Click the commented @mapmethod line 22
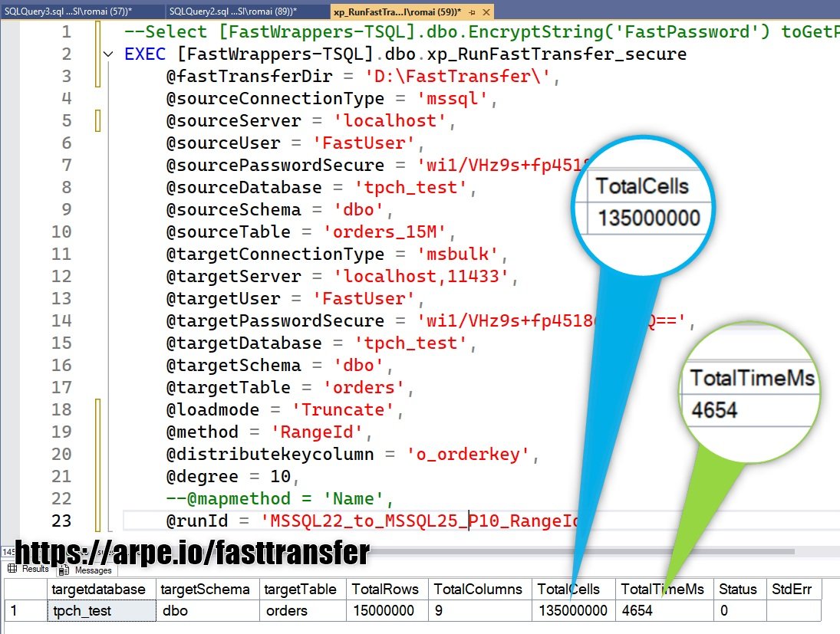840x634 pixels. [279, 498]
